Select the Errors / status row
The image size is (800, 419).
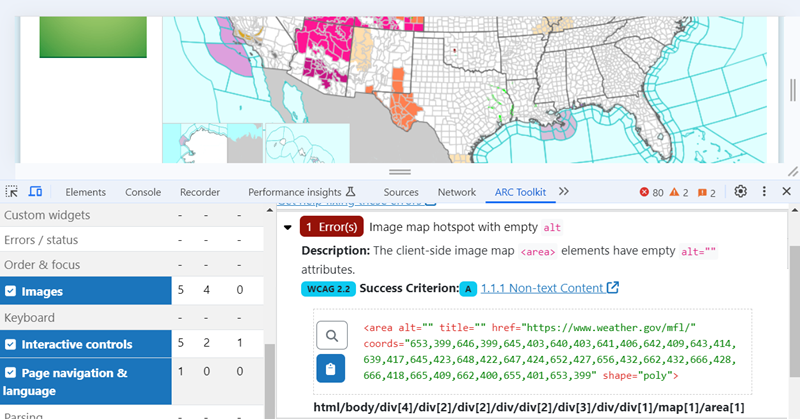132,240
